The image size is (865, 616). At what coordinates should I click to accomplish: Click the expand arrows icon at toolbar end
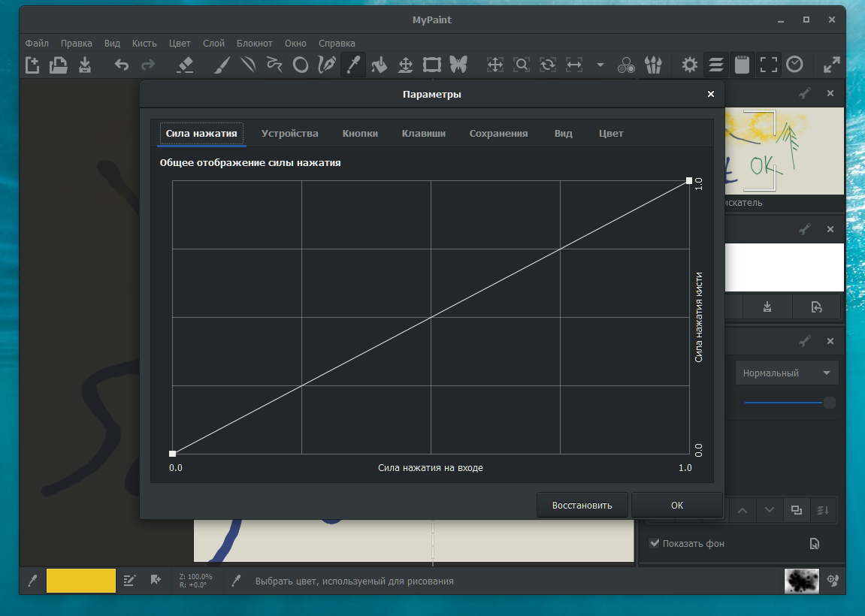pyautogui.click(x=831, y=65)
